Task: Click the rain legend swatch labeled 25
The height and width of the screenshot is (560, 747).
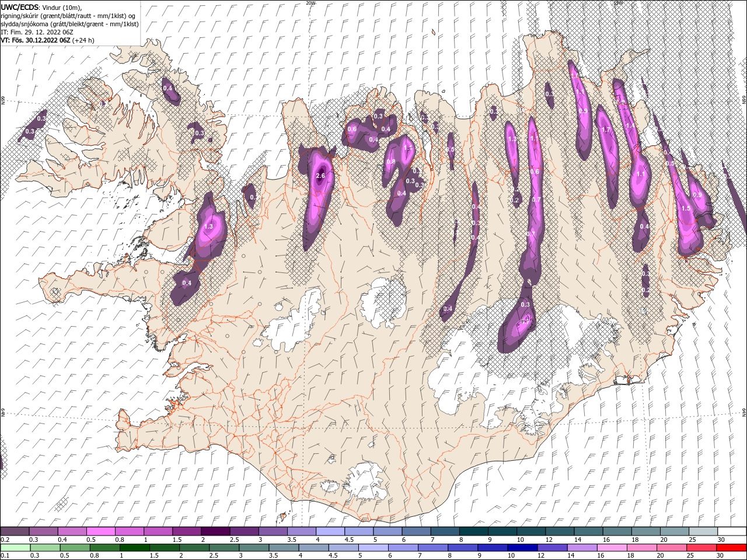Action: 700,548
